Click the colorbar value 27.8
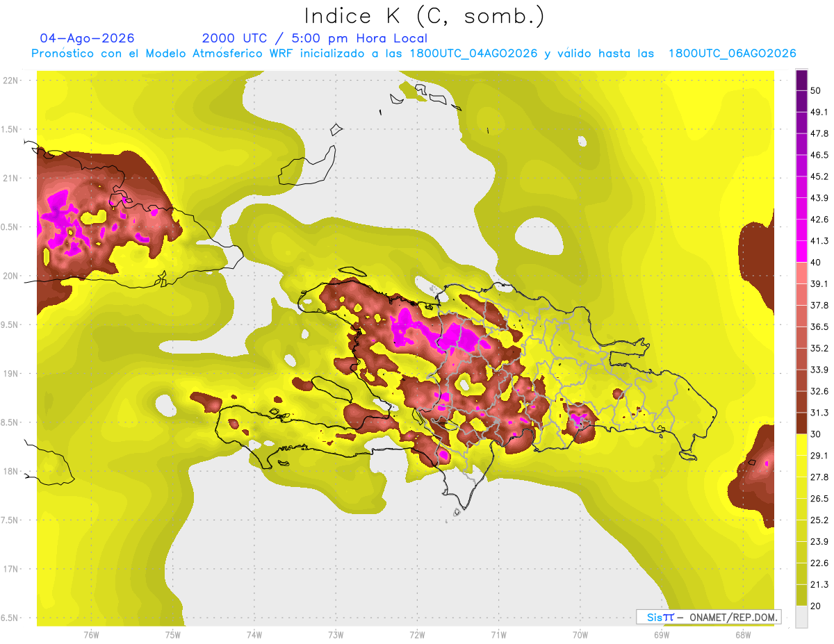 819,477
